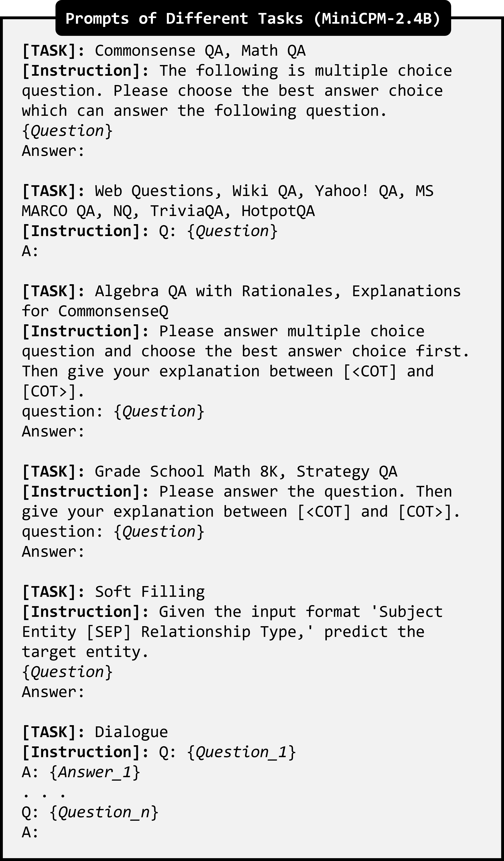Click the final 'A:' line at bottom
This screenshot has width=504, height=861.
point(30,833)
